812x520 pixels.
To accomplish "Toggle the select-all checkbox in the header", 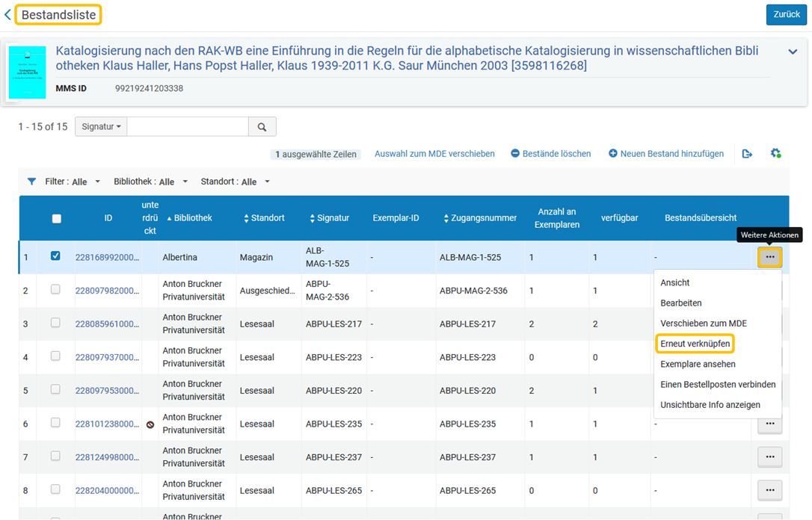I will coord(56,218).
